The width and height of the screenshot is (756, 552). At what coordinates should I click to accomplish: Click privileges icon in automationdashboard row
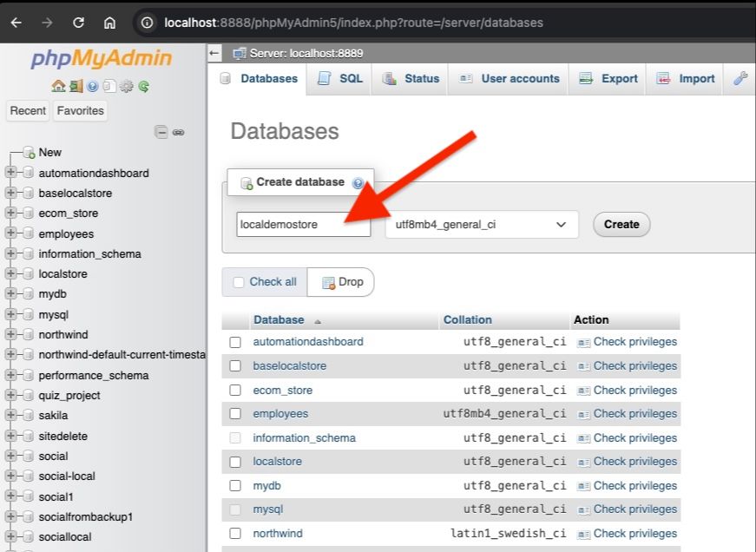coord(583,343)
